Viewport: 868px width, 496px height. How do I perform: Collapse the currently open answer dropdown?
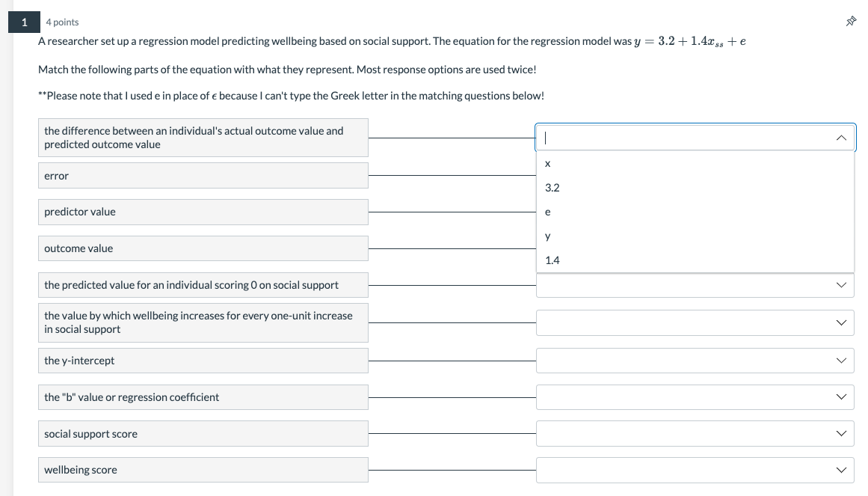coord(842,137)
